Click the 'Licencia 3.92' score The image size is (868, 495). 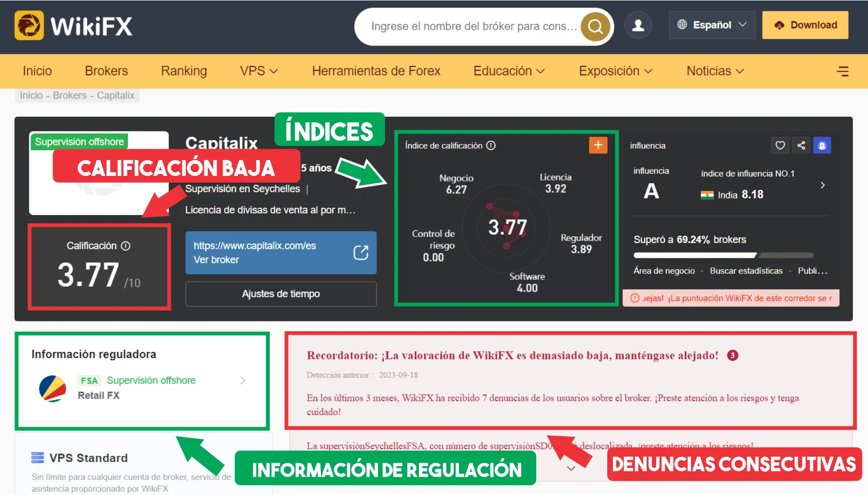click(x=555, y=183)
